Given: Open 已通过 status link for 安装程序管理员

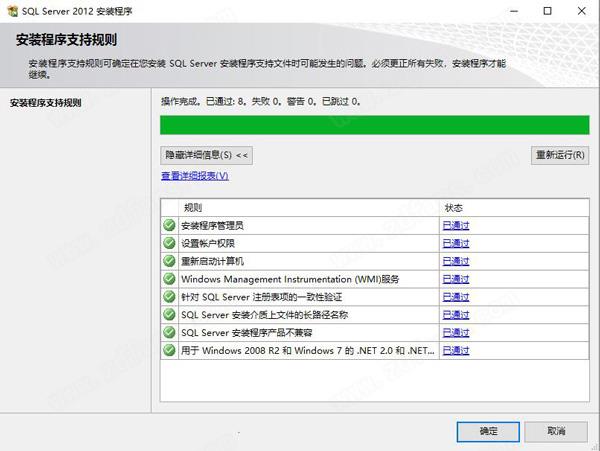Looking at the screenshot, I should 456,225.
